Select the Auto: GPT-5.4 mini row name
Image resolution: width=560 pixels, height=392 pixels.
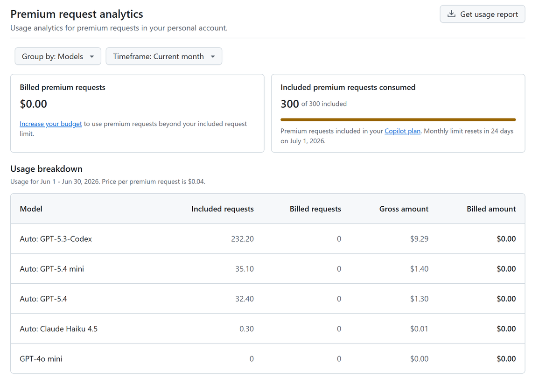pyautogui.click(x=52, y=268)
